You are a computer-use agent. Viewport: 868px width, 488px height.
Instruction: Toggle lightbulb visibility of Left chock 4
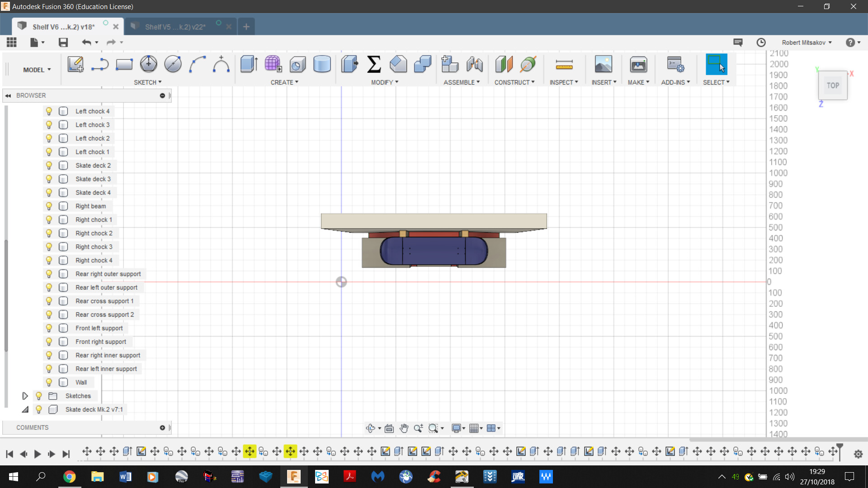49,111
